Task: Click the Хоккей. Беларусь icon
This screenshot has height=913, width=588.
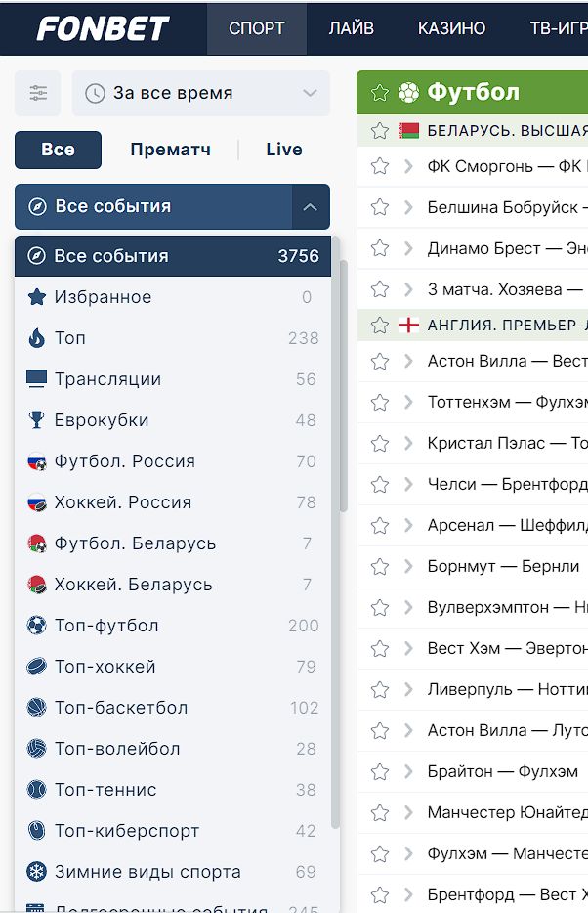Action: pos(37,584)
